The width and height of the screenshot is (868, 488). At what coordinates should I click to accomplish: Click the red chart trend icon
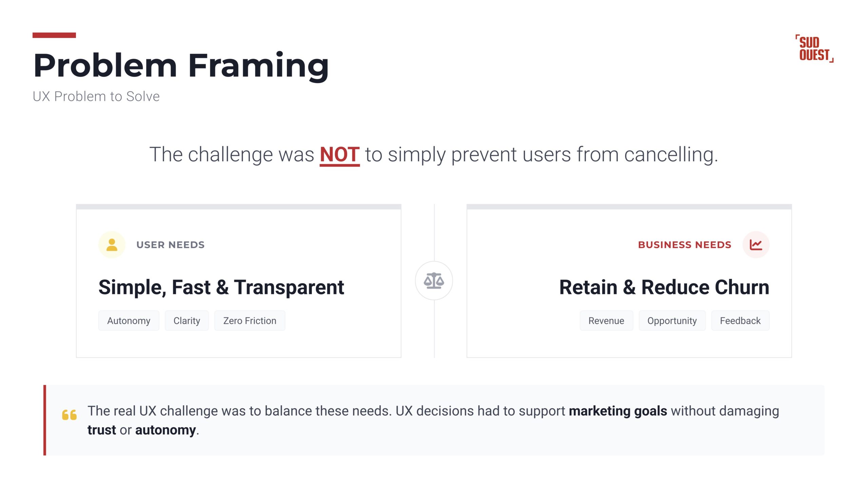tap(756, 245)
